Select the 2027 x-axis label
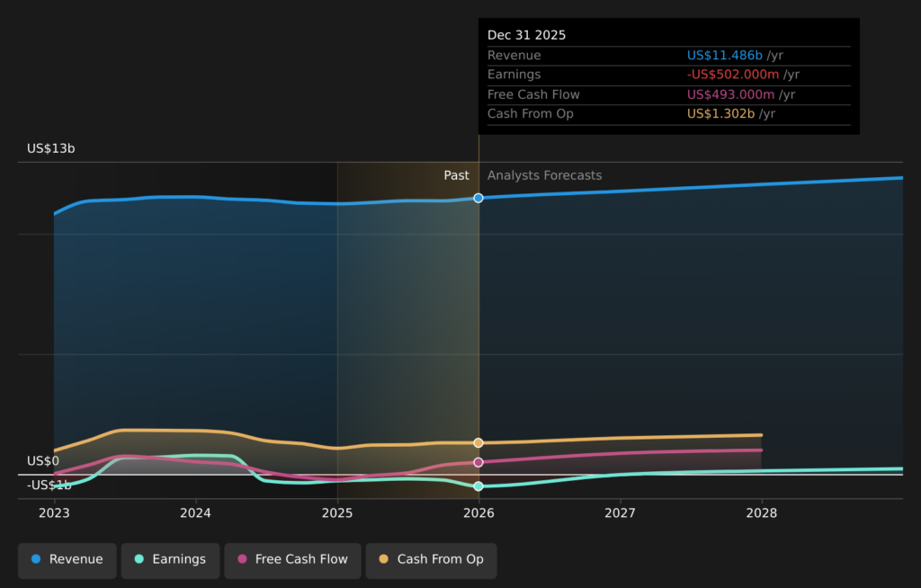The height and width of the screenshot is (588, 921). coord(620,512)
